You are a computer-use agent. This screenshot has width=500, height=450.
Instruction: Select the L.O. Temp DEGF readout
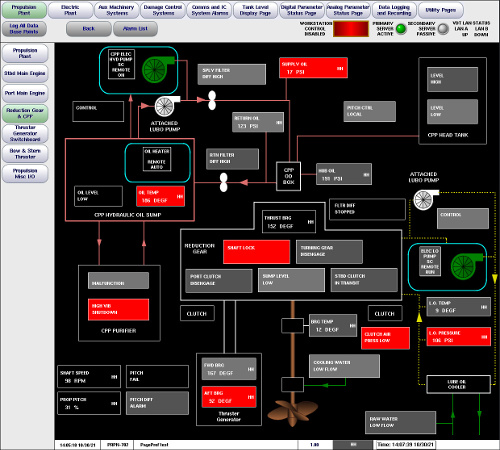point(459,307)
